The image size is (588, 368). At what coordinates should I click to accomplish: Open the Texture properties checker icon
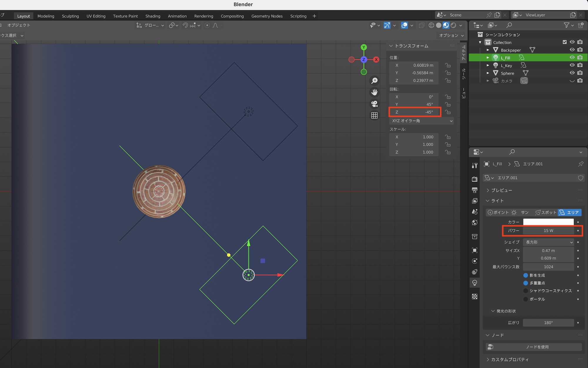pos(475,296)
